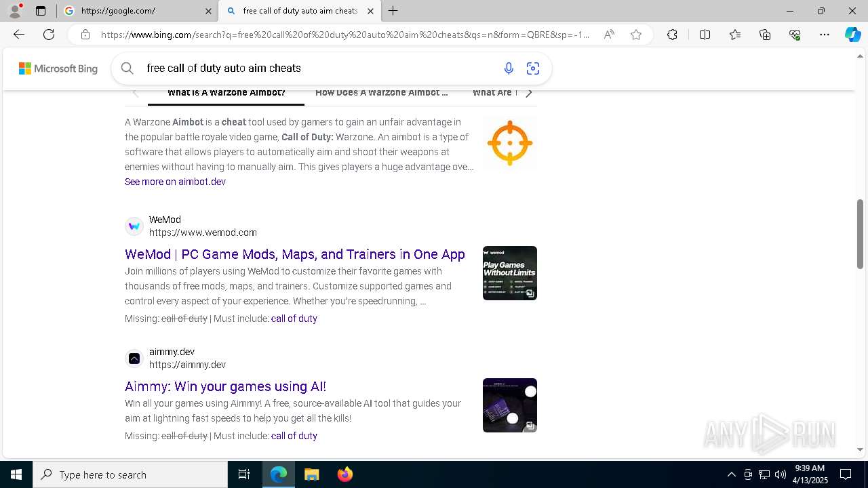The width and height of the screenshot is (868, 488).
Task: Open the tab actions menu icon
Action: tap(41, 11)
